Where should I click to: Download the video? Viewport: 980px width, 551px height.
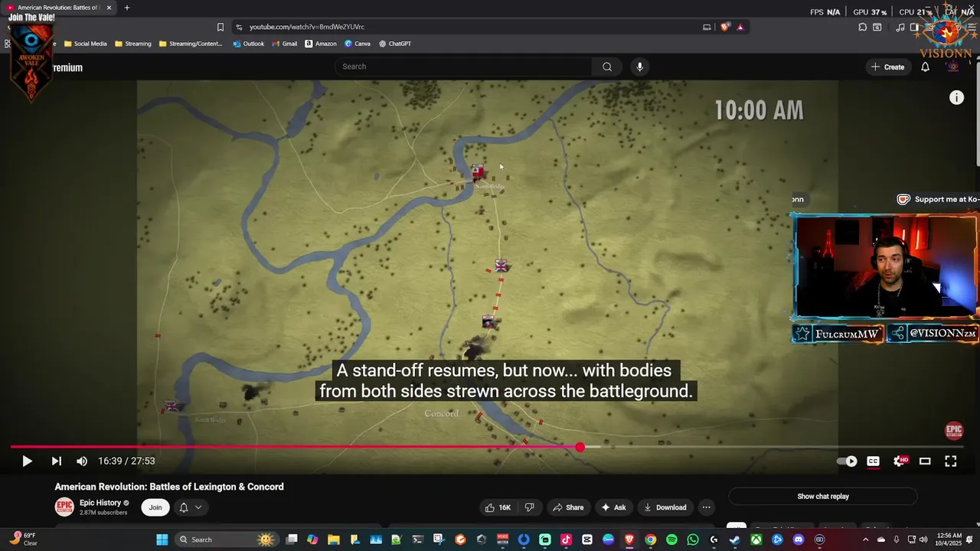[665, 507]
